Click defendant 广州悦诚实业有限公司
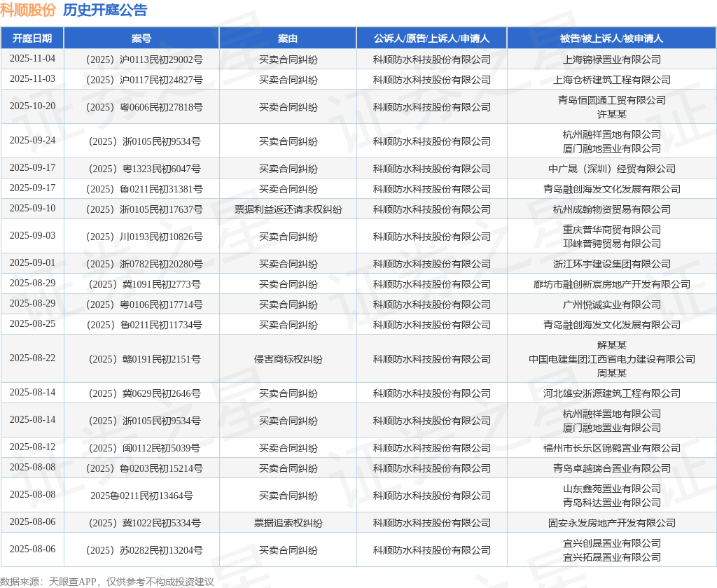This screenshot has width=717, height=588. point(612,304)
